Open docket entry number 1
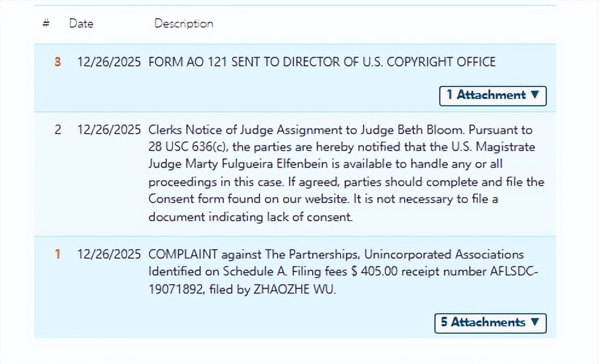Viewport: 599px width, 364px height. coord(57,254)
